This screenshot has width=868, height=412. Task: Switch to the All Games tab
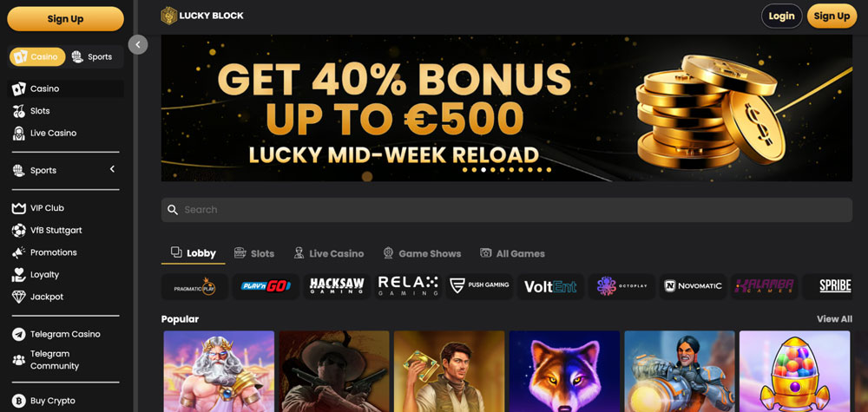(512, 253)
